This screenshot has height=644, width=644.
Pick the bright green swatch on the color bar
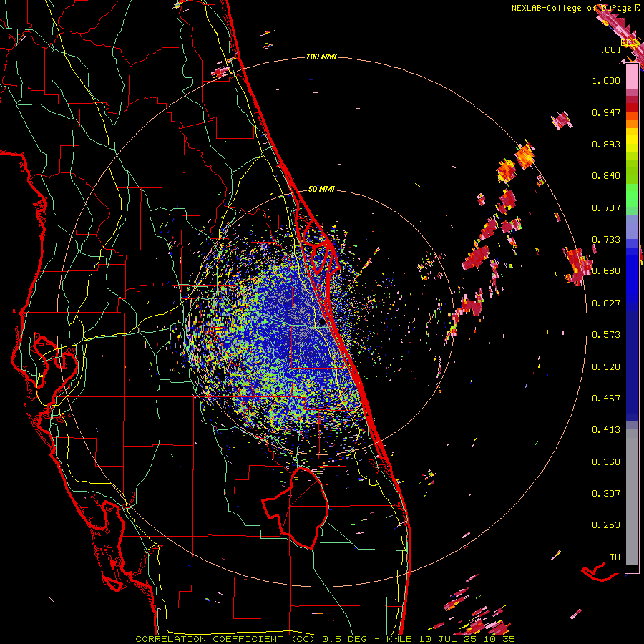coord(632,195)
